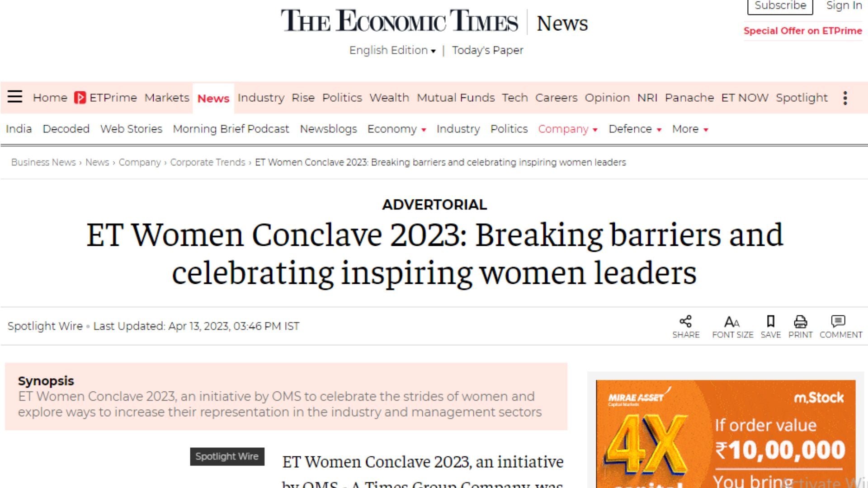
Task: Open Special Offer on ETPrime link
Action: click(802, 31)
